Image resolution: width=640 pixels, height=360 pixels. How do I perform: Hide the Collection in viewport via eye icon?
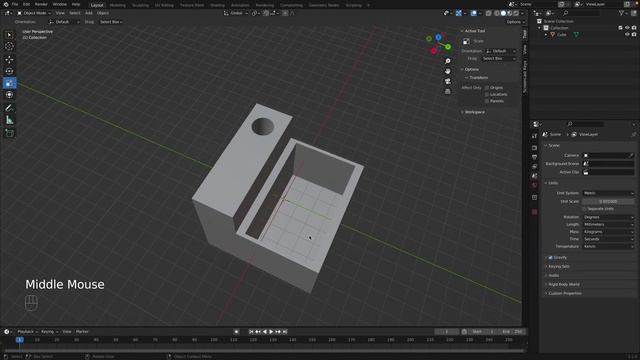[x=627, y=28]
